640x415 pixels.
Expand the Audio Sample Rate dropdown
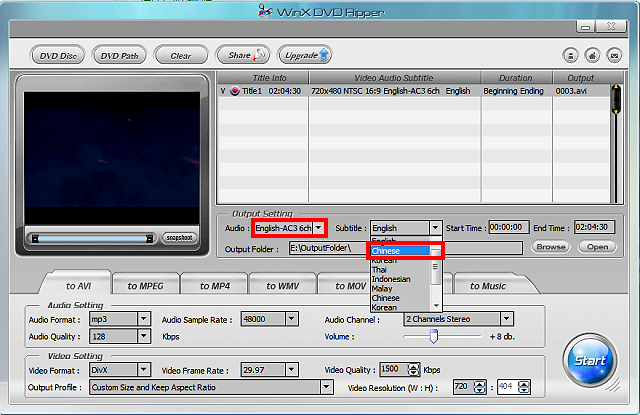291,319
